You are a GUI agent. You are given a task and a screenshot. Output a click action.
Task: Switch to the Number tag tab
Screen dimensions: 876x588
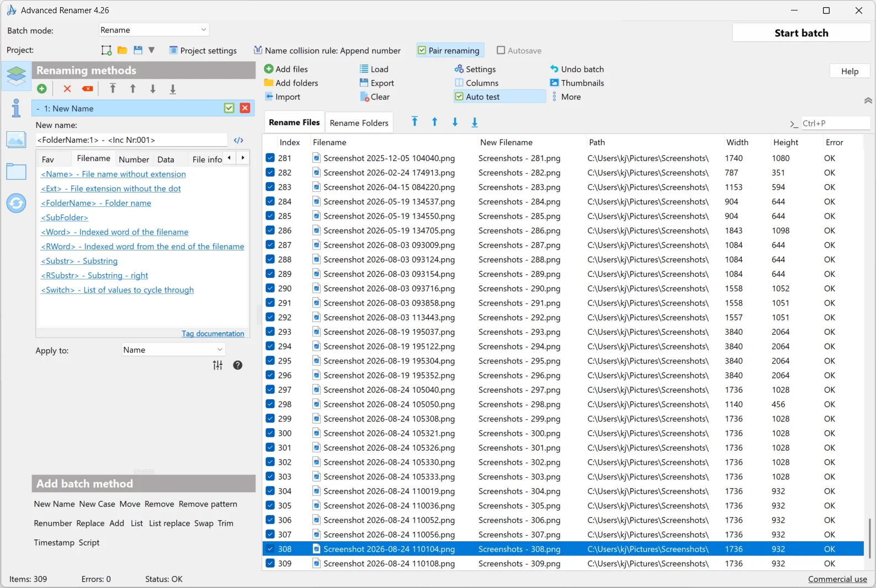click(134, 159)
